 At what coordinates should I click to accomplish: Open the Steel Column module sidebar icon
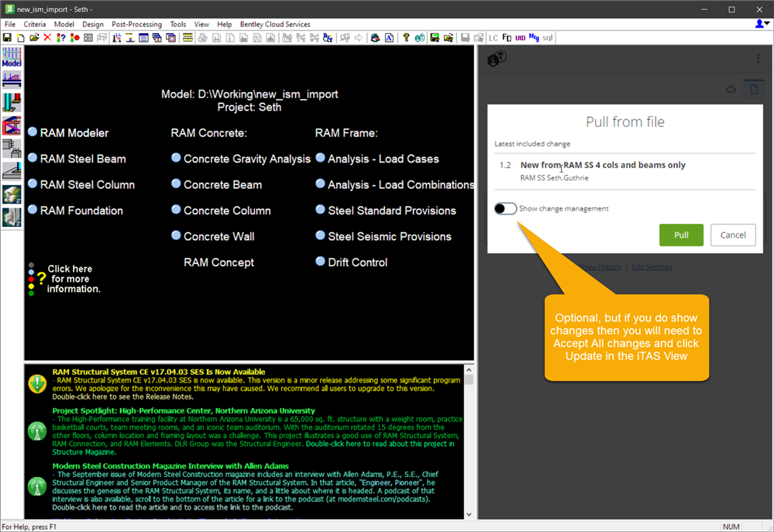12,102
